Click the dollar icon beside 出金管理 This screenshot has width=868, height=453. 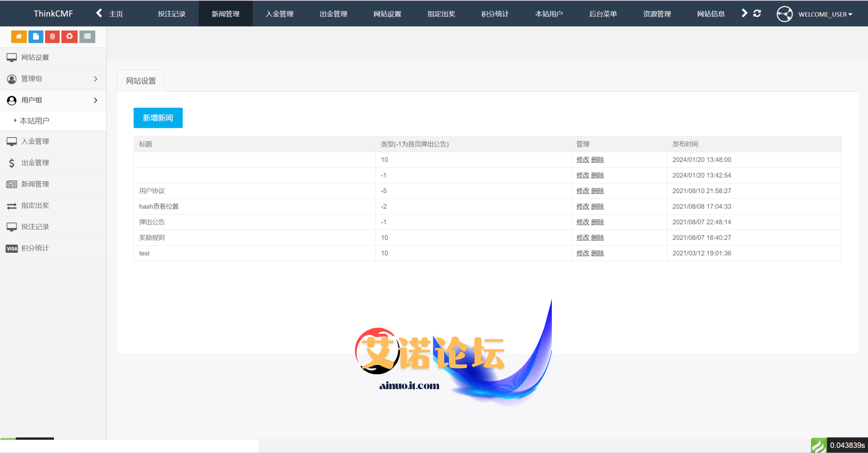[11, 163]
